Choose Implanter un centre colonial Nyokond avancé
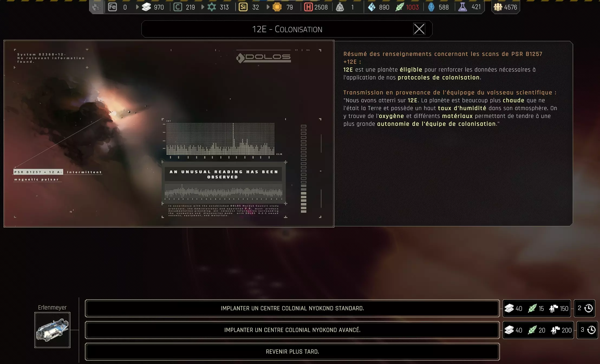 point(292,330)
